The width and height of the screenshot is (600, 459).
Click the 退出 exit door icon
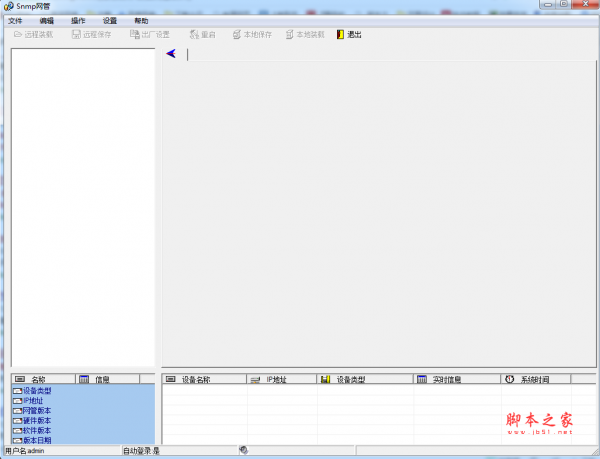(x=340, y=34)
